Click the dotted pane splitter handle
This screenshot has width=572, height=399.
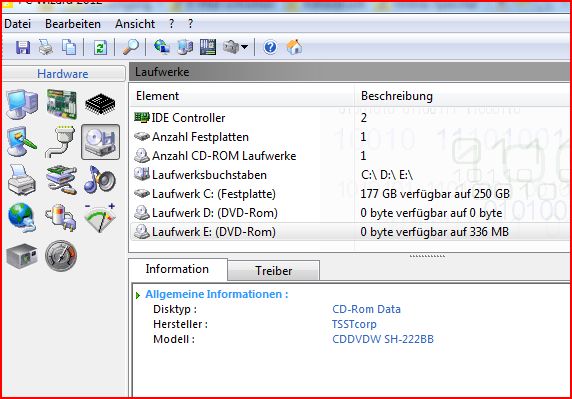[427, 256]
